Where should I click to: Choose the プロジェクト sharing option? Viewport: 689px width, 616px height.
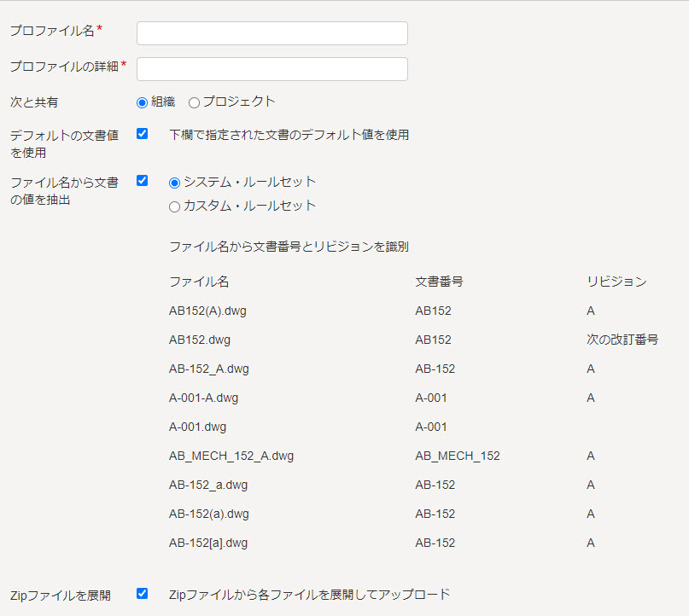[194, 102]
